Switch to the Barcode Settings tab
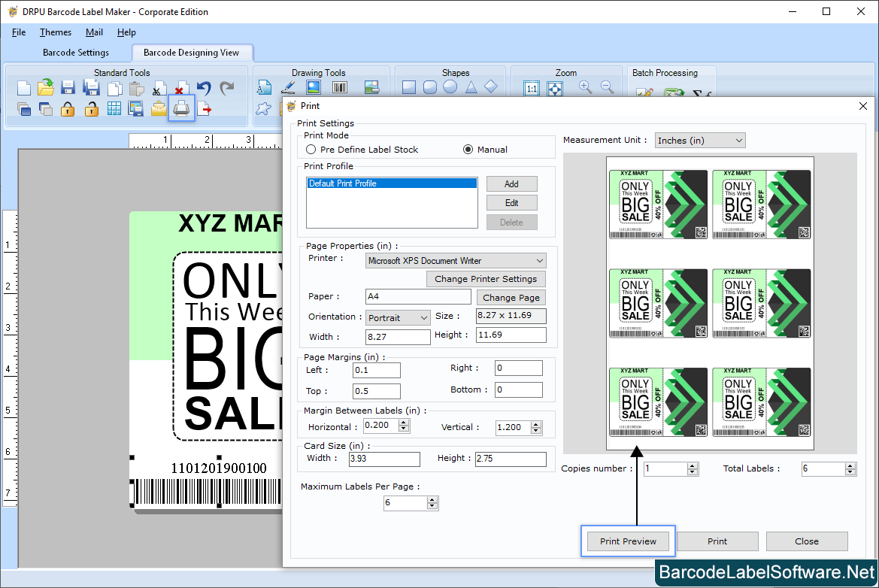 (77, 53)
